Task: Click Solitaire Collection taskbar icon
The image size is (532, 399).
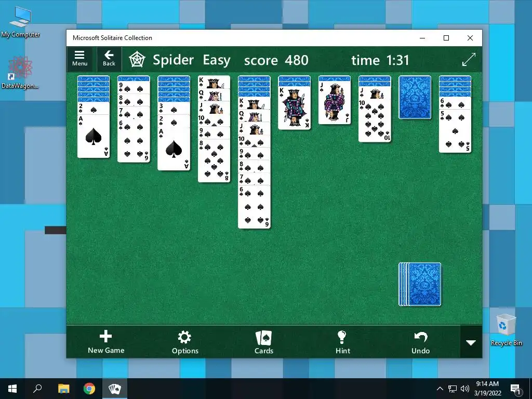Action: (x=115, y=389)
